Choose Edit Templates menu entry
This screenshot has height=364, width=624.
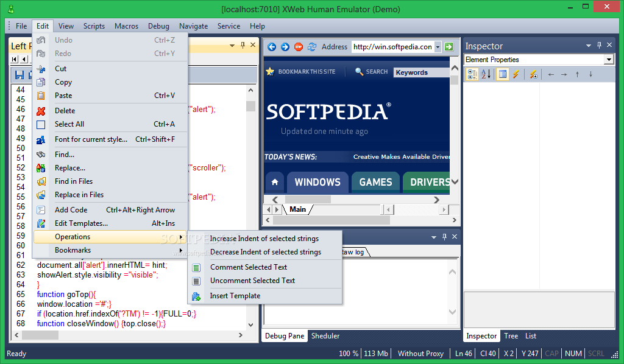click(110, 223)
